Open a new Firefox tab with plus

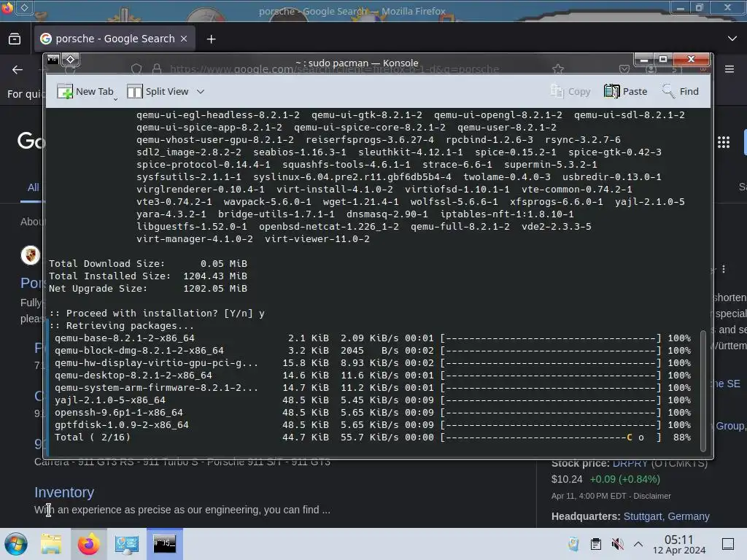click(211, 39)
